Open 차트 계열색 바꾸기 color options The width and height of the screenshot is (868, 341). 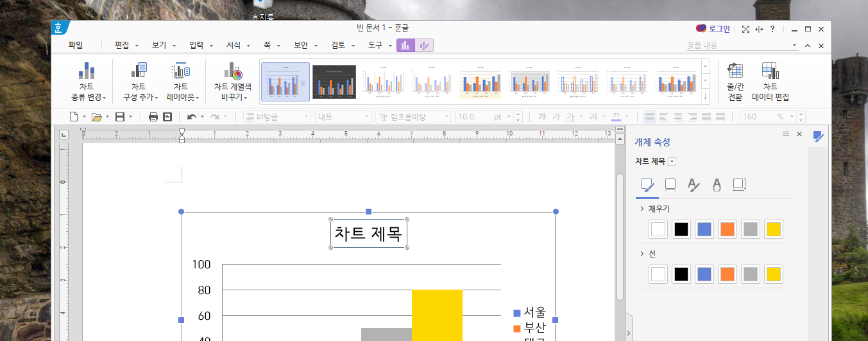(232, 82)
